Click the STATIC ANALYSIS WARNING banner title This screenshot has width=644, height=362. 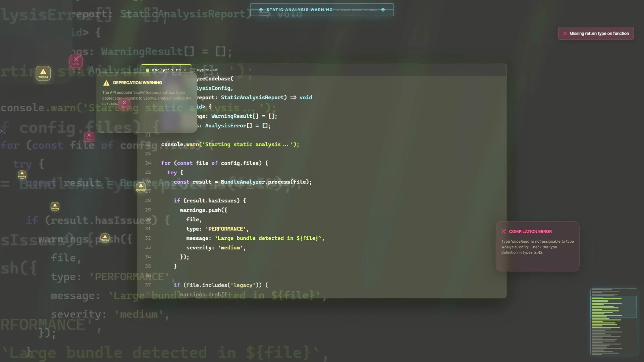pos(300,10)
